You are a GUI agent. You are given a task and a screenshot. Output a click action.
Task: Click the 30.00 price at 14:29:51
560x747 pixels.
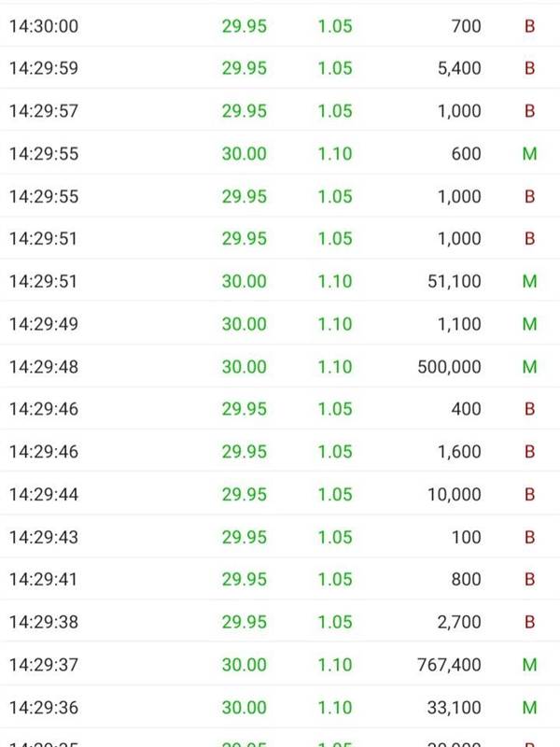click(x=244, y=281)
